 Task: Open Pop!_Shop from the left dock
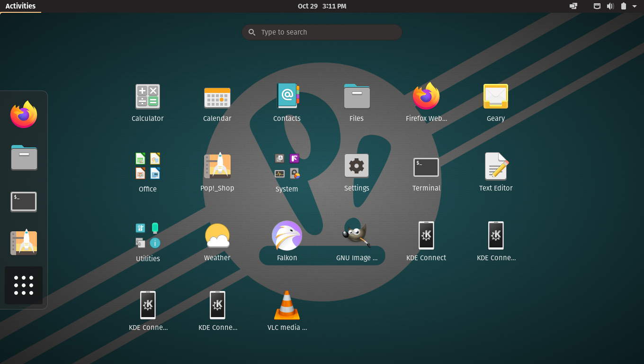tap(24, 243)
